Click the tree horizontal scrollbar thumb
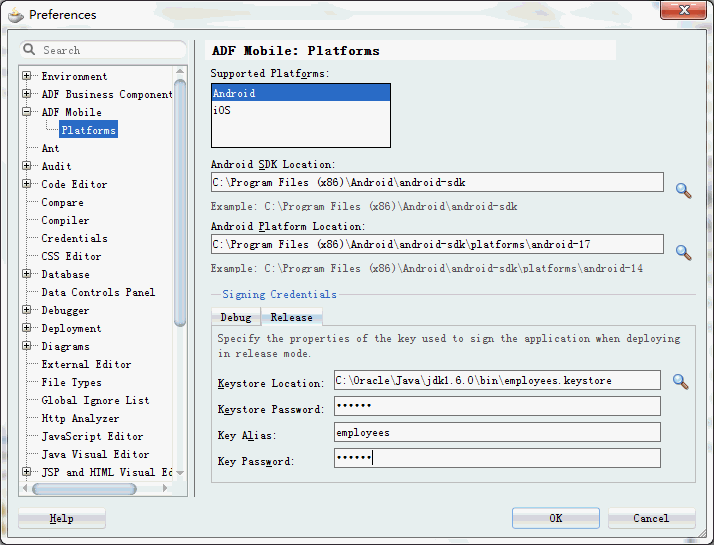714x545 pixels. tap(84, 489)
